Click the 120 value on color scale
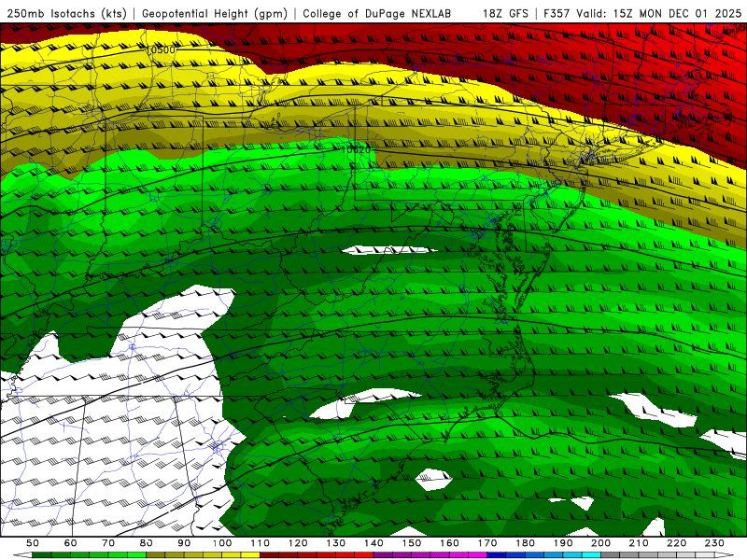The height and width of the screenshot is (560, 747). click(298, 543)
